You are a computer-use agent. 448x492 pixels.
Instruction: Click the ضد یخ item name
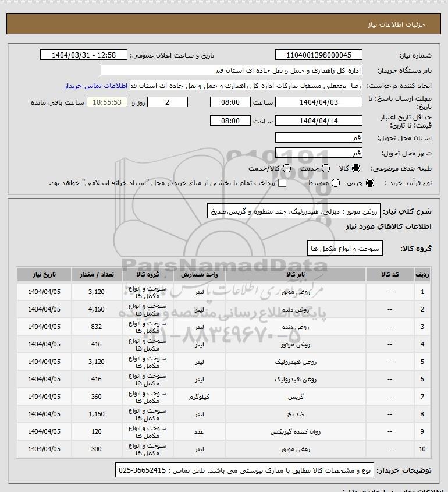point(296,414)
